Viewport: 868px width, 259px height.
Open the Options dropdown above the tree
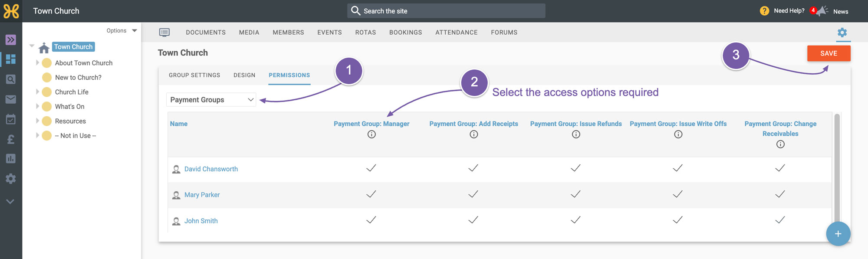pyautogui.click(x=122, y=31)
